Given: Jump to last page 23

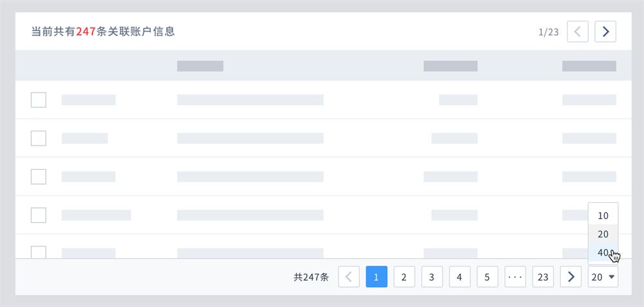Looking at the screenshot, I should click(543, 277).
